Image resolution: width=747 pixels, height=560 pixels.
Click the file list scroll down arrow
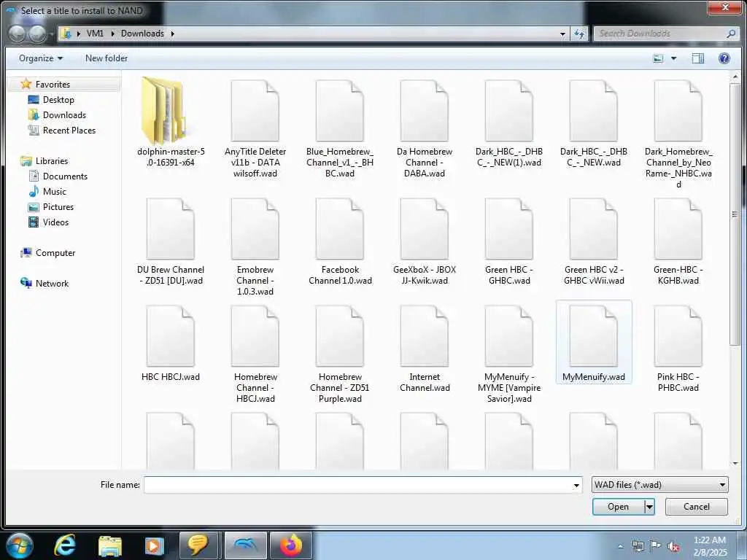(x=735, y=463)
